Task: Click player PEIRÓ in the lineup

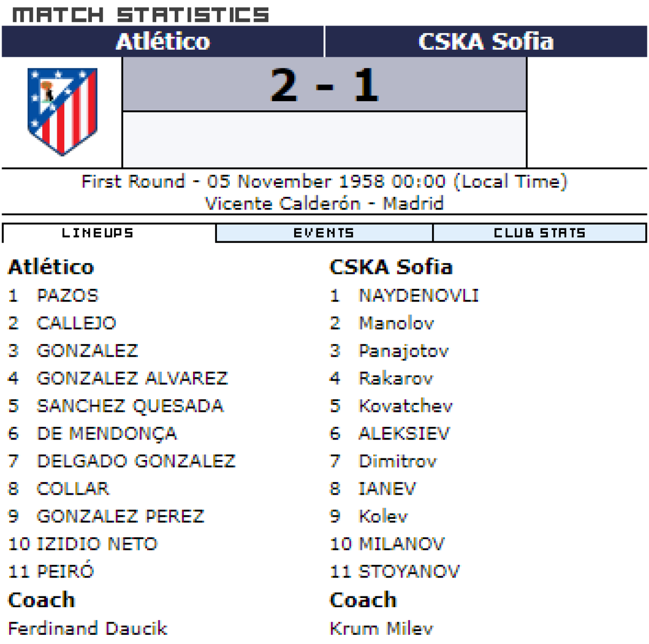Action: tap(65, 571)
